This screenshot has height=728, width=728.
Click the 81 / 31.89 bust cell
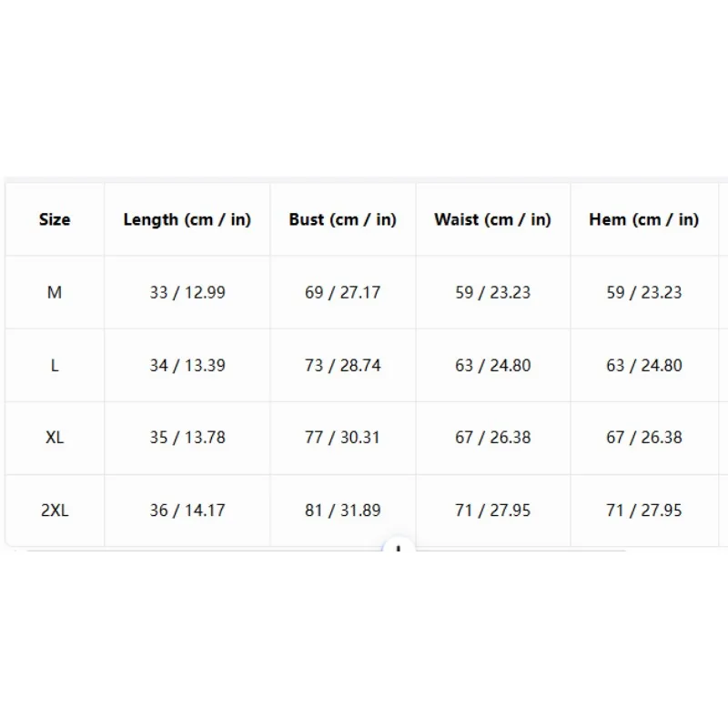pyautogui.click(x=343, y=511)
